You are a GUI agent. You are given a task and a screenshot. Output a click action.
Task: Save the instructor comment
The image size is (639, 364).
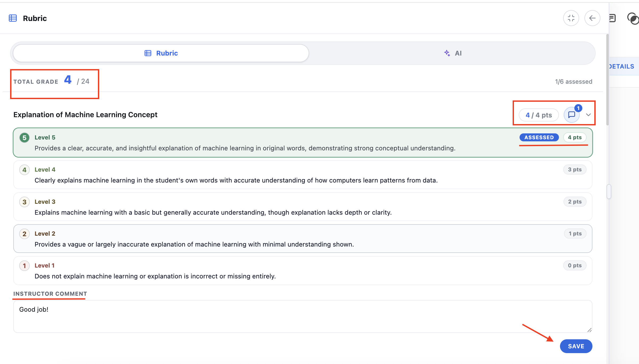tap(576, 346)
